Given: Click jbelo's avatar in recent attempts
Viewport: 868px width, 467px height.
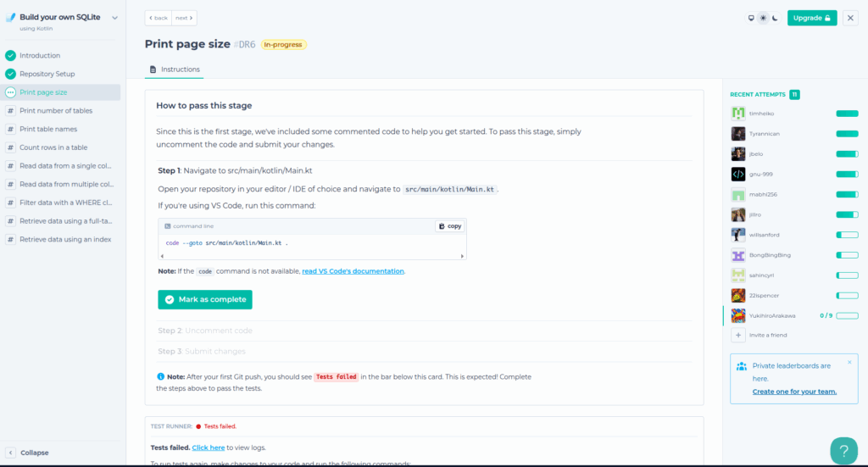Looking at the screenshot, I should click(x=738, y=153).
